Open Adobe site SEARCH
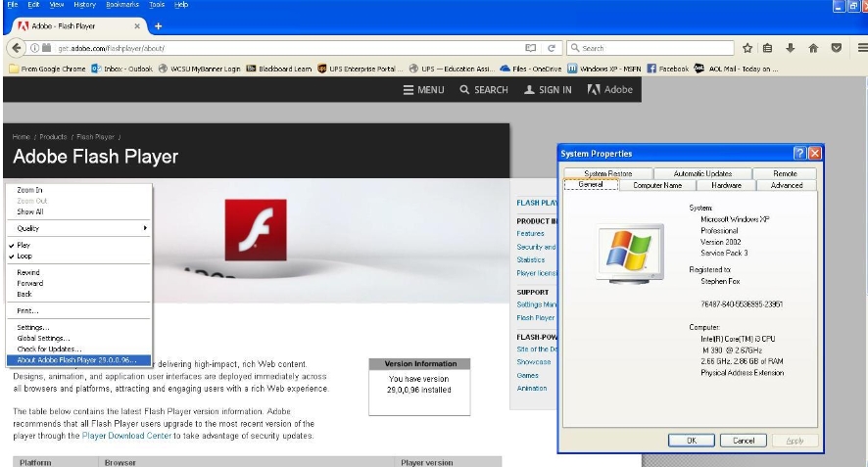The height and width of the screenshot is (467, 868). pyautogui.click(x=484, y=90)
